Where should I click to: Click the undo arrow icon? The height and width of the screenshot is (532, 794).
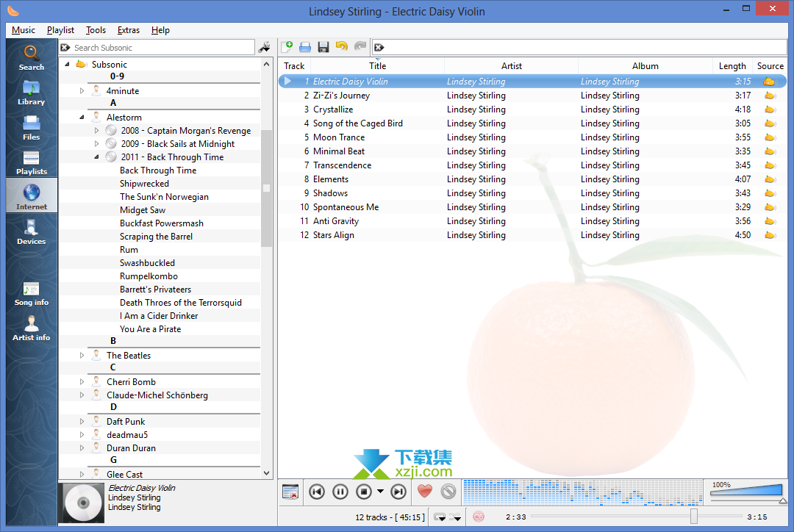click(x=342, y=47)
